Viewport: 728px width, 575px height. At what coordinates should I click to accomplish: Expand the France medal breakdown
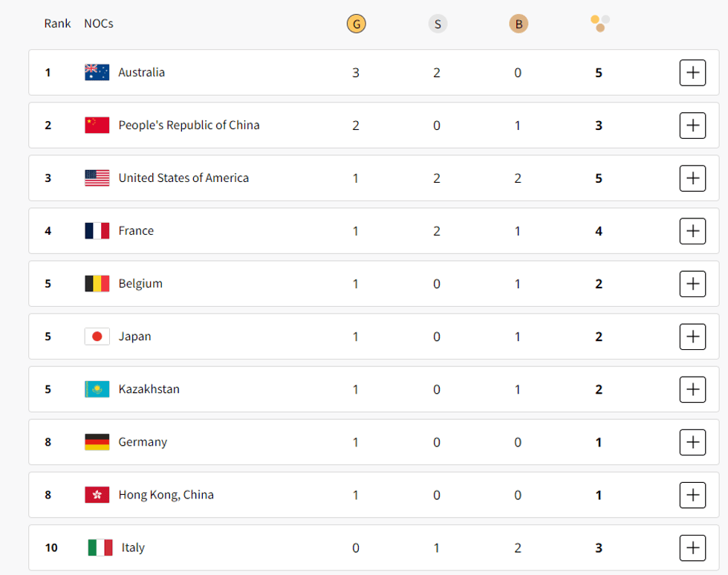point(692,231)
